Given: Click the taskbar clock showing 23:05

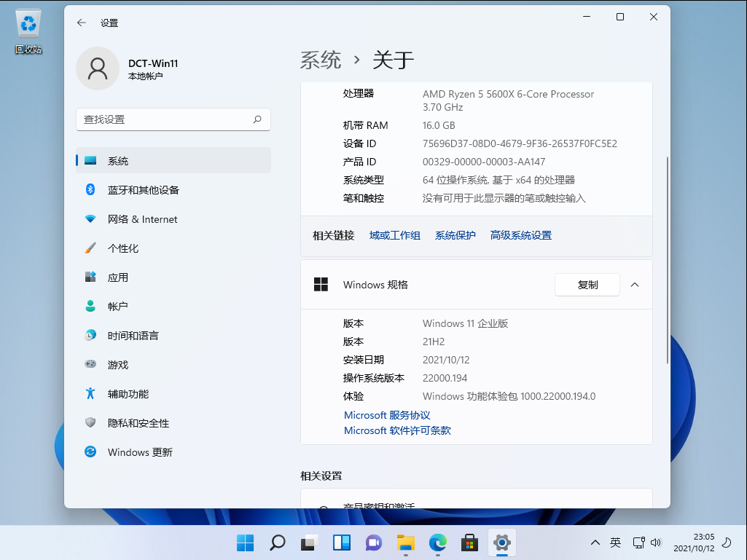Looking at the screenshot, I should click(x=694, y=543).
